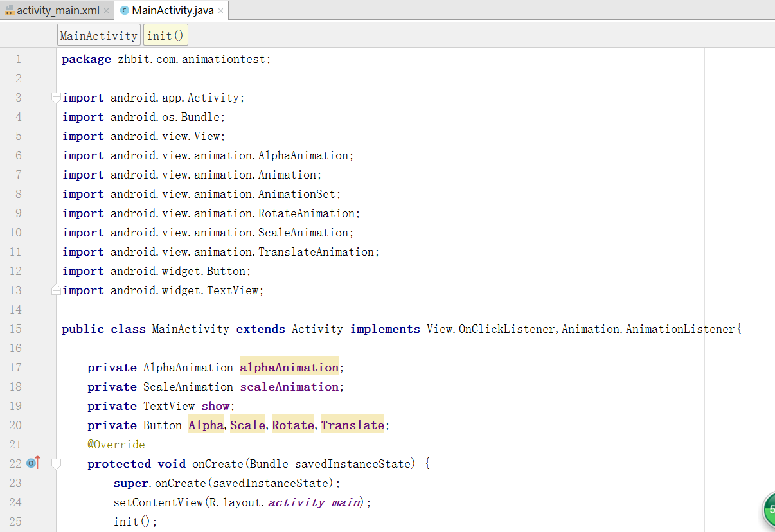Click the @Override annotation
Screen dimensions: 775x532
tap(116, 445)
